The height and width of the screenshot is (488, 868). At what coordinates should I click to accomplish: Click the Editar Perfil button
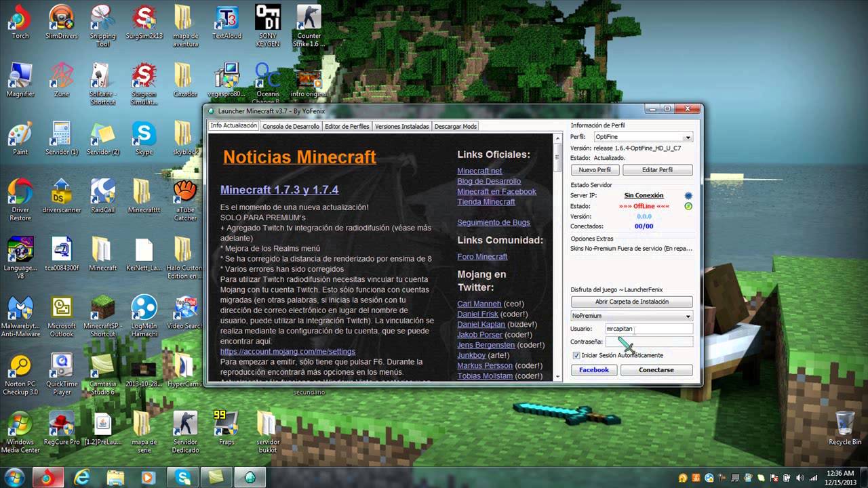[x=657, y=170]
